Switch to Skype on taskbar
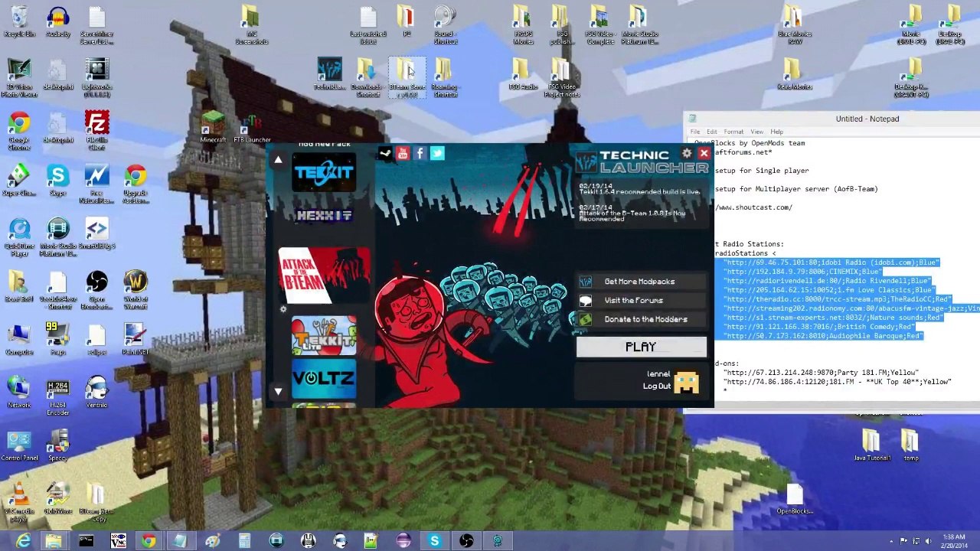Viewport: 980px width, 551px height. [x=434, y=542]
